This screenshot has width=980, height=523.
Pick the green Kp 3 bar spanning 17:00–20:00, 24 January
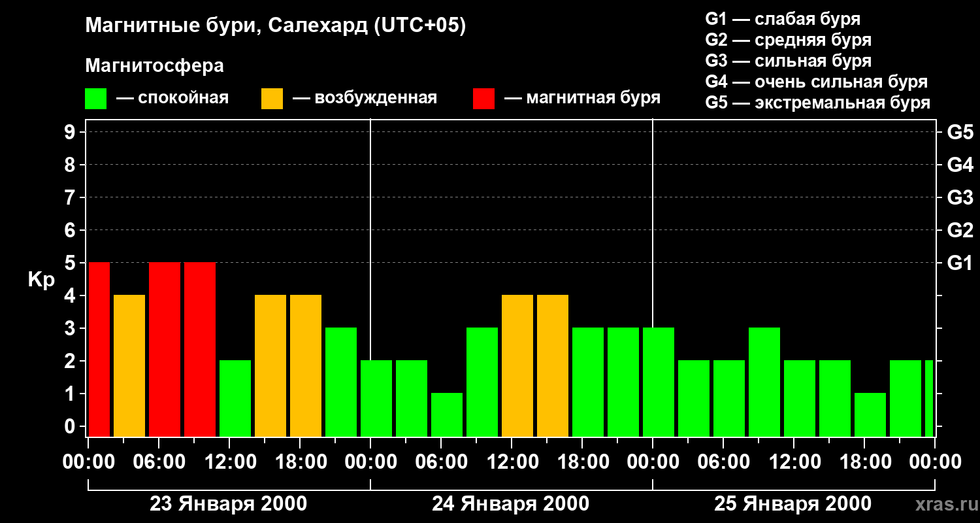coord(588,382)
